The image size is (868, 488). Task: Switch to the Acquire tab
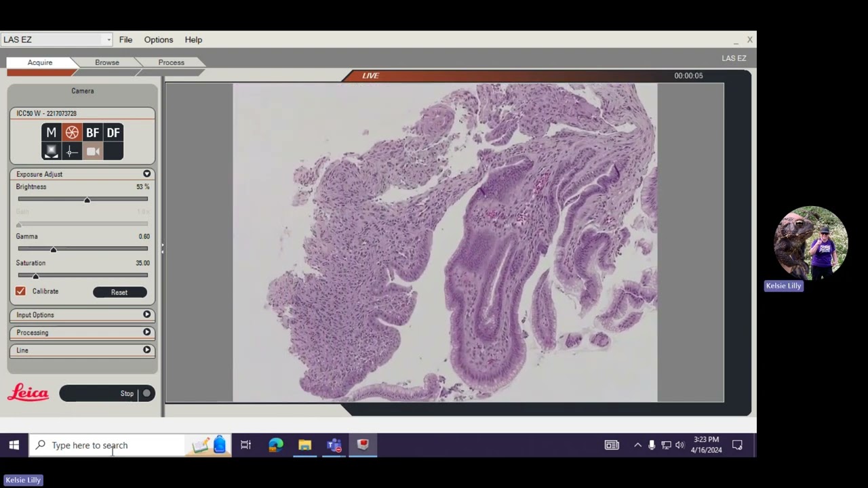(x=40, y=62)
